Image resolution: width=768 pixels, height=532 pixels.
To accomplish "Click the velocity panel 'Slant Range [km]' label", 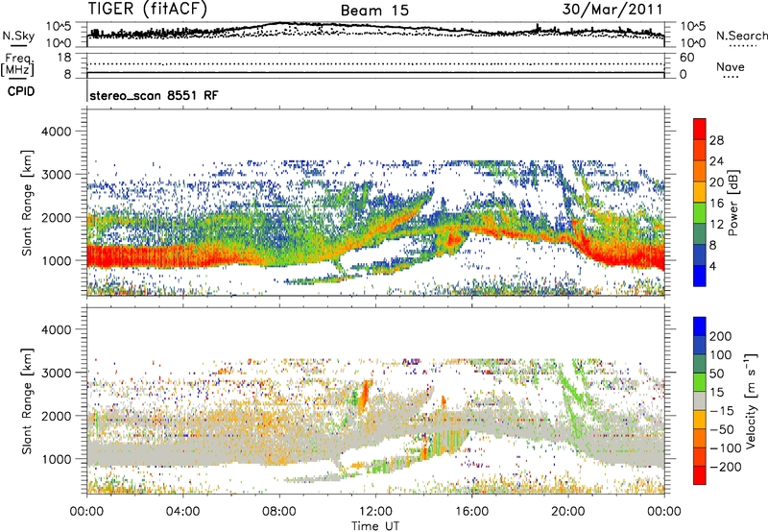I will 27,400.
